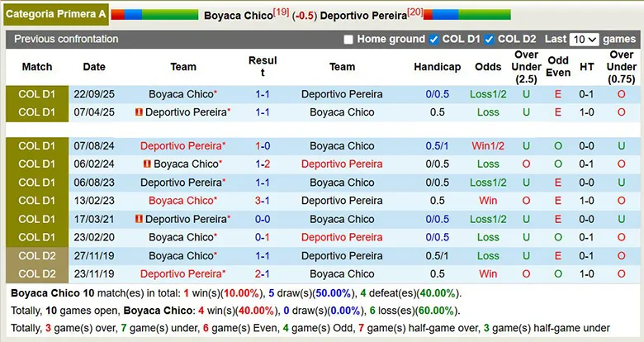Open Boyaca Chico team link in title

tap(239, 16)
